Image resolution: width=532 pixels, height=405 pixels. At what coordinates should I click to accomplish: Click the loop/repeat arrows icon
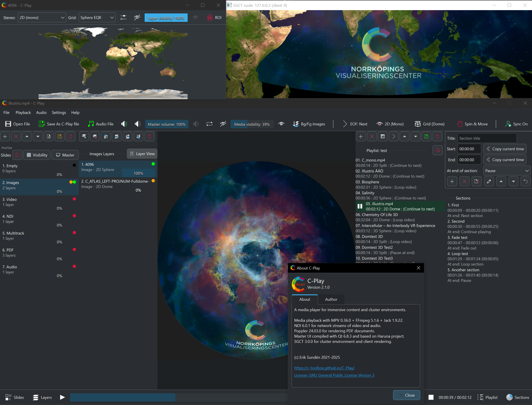tap(209, 124)
